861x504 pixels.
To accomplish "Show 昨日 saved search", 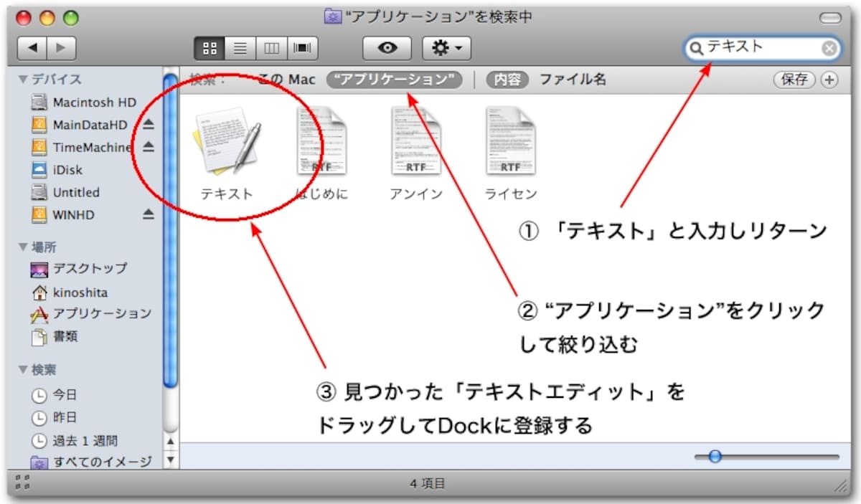I will coord(55,417).
